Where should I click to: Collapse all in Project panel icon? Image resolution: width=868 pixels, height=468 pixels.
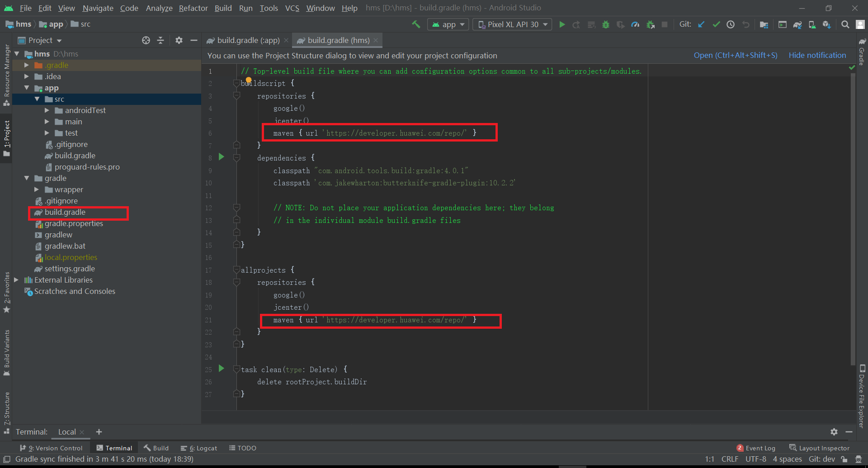coord(160,40)
